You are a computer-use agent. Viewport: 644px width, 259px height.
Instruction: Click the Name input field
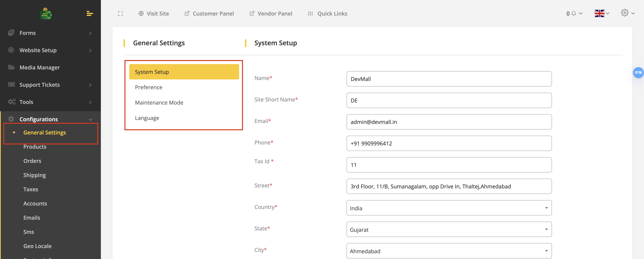click(449, 79)
